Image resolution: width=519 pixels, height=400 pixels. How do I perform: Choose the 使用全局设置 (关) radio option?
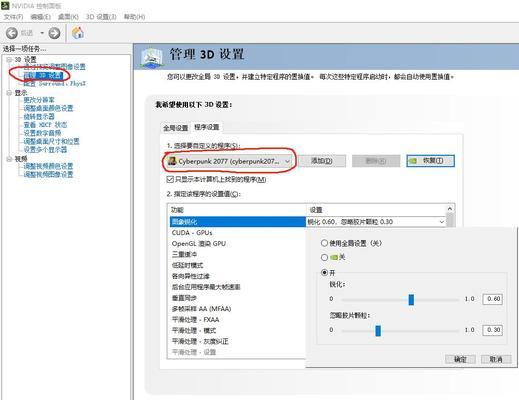click(x=324, y=243)
